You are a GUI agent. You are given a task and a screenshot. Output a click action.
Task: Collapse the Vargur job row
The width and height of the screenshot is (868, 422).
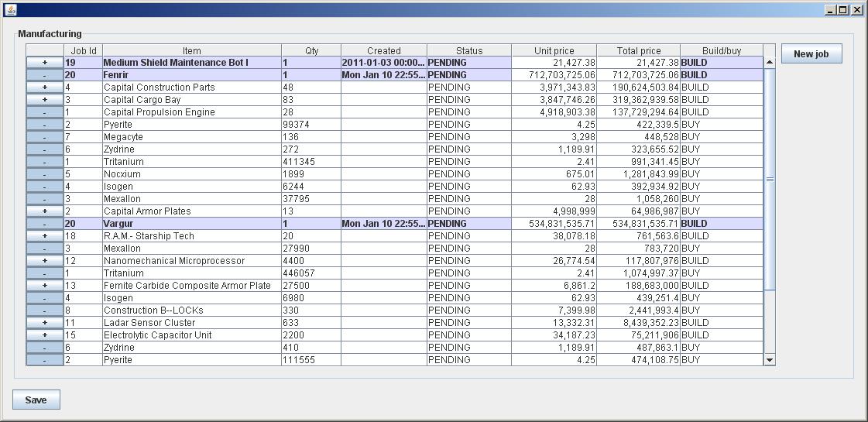pos(45,224)
